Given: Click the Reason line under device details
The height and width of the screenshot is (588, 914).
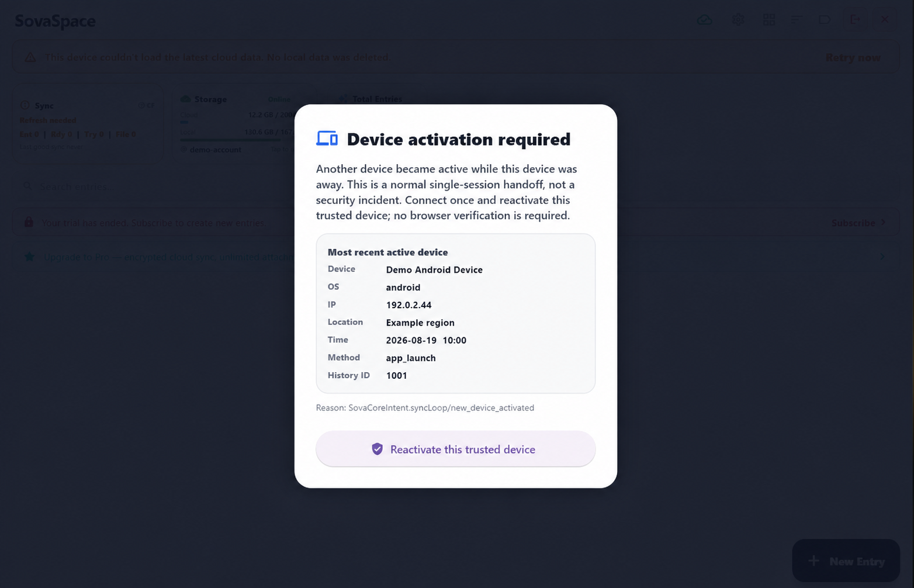Looking at the screenshot, I should pos(425,407).
